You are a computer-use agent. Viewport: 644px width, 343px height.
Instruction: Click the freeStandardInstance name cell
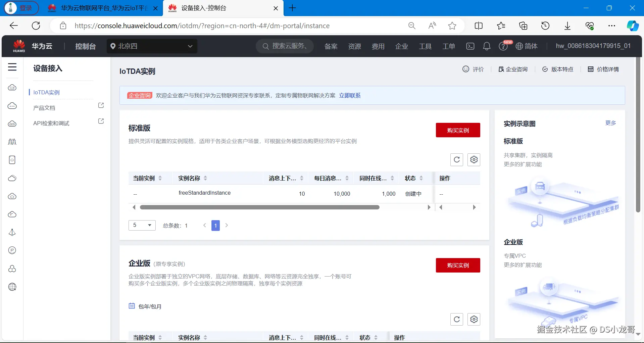click(x=204, y=193)
